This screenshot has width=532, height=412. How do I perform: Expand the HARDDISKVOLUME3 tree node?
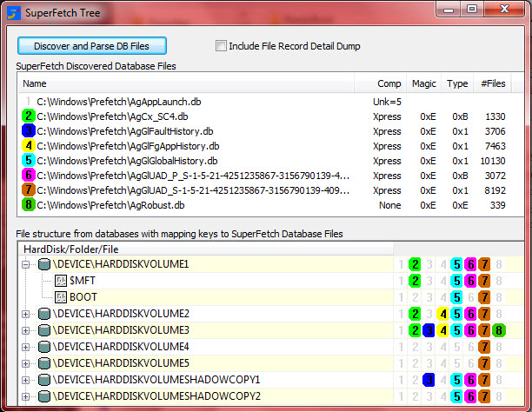point(25,330)
